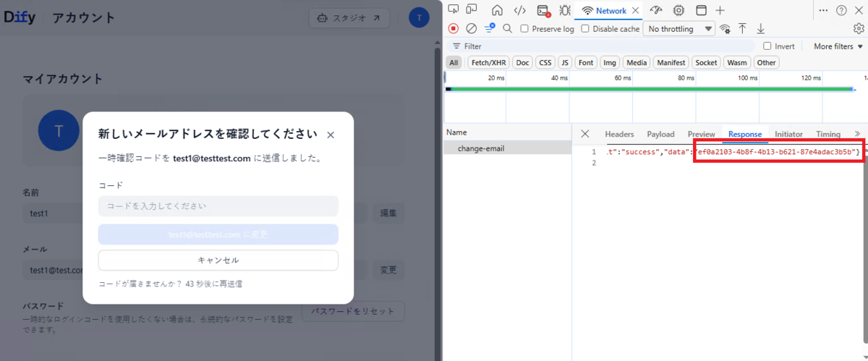
Task: Switch to the Response tab
Action: (x=744, y=134)
